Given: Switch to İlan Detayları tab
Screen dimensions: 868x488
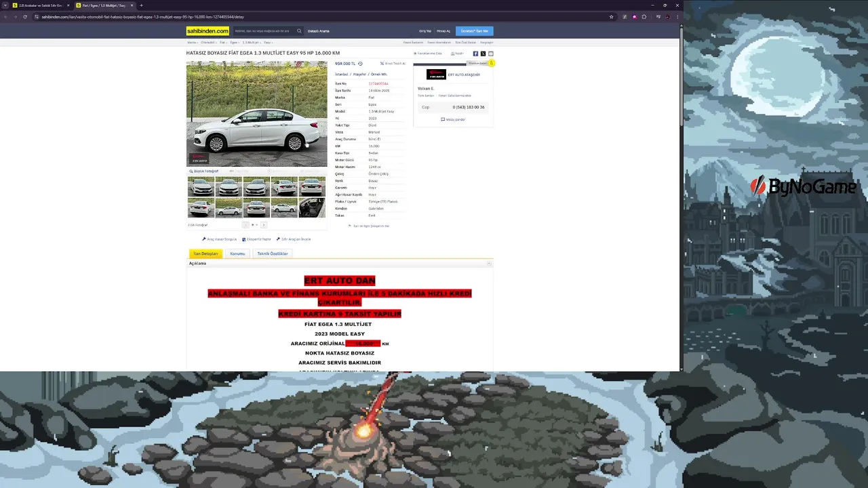Looking at the screenshot, I should pyautogui.click(x=205, y=253).
